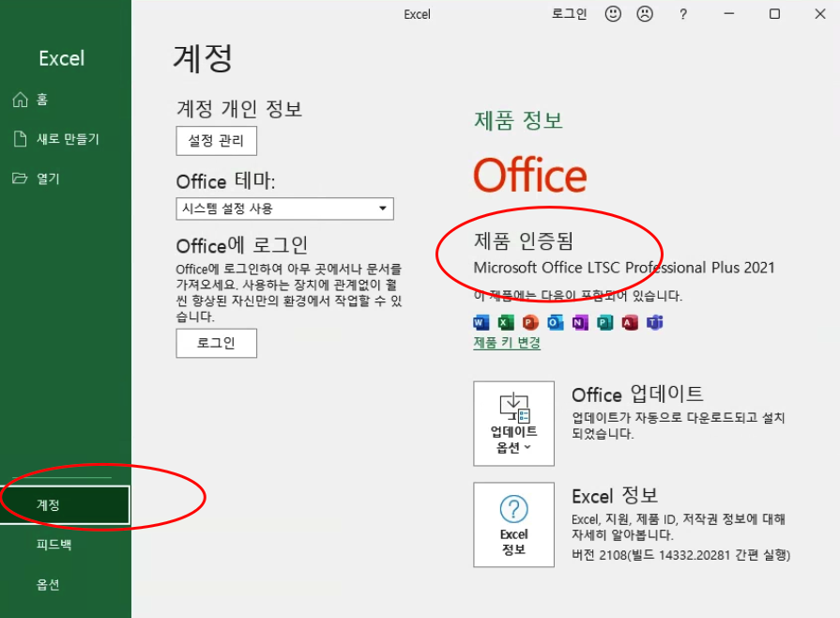Click the home house icon

point(21,100)
